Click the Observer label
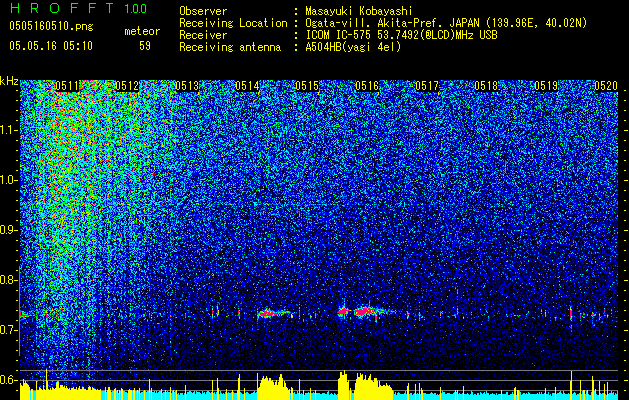 [203, 11]
